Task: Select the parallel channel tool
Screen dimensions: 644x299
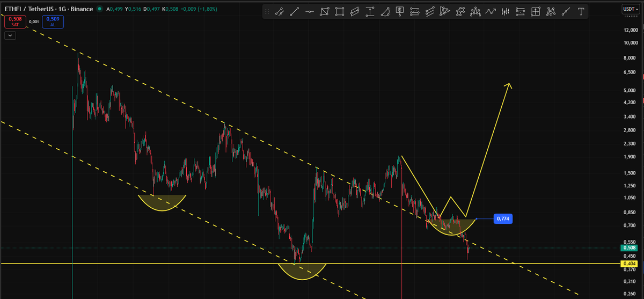Action: click(355, 11)
